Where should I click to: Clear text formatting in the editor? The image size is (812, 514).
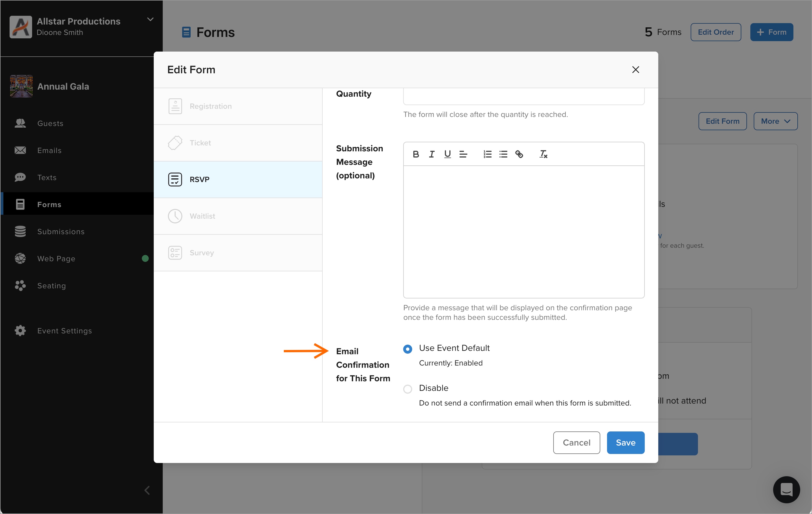click(543, 154)
